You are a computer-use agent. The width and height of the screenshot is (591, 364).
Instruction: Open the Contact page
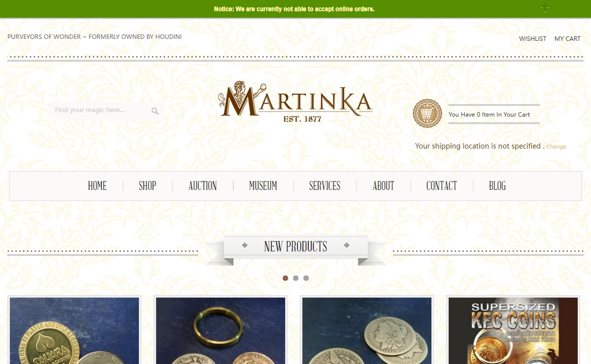click(441, 185)
